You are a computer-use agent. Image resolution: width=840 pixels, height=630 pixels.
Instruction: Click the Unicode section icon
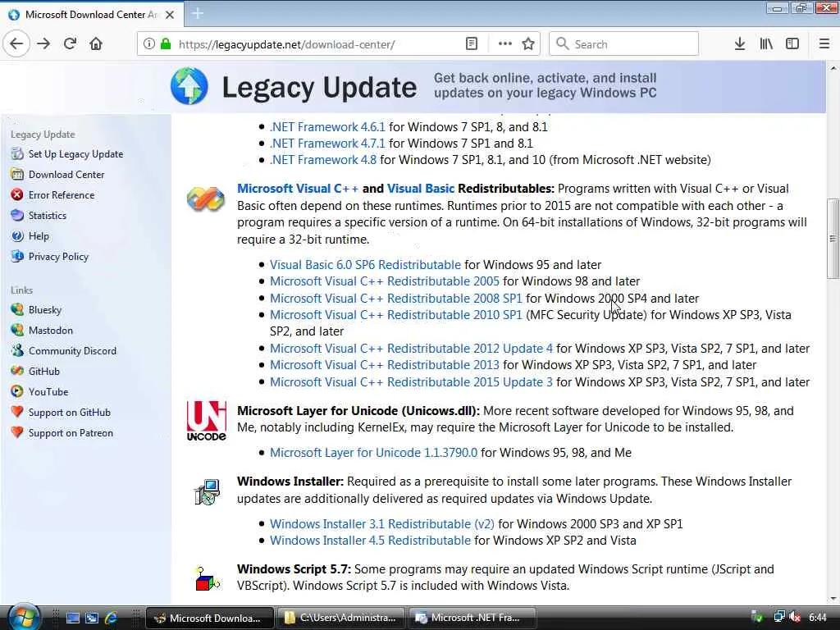[206, 421]
